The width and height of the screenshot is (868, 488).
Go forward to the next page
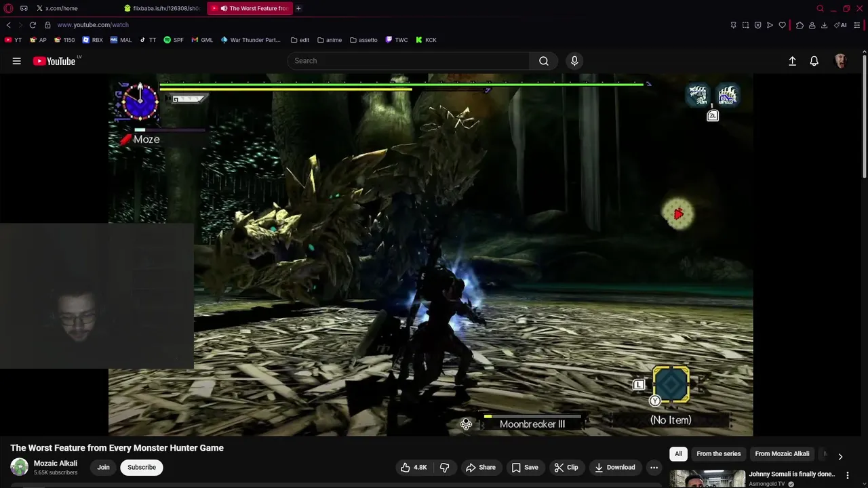tap(20, 25)
